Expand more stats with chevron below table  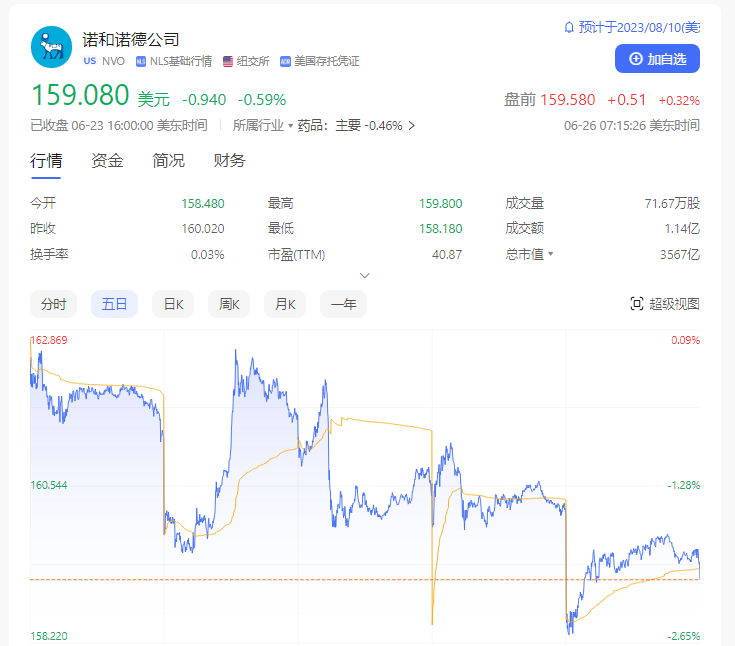[x=365, y=275]
